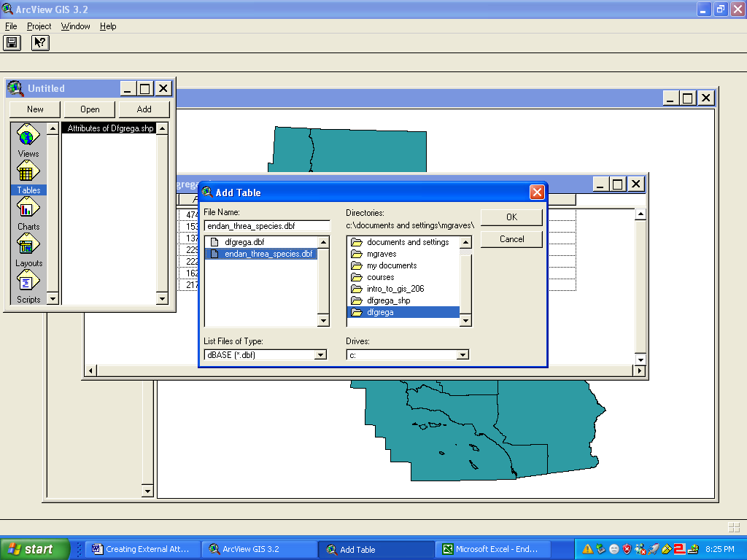Click the Windows Start button
The width and height of the screenshot is (747, 560).
(x=35, y=549)
